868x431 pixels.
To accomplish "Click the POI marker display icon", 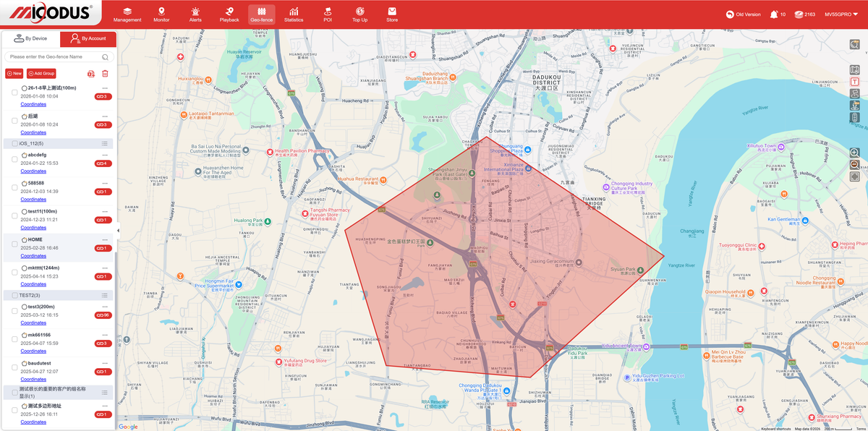I will coord(855,105).
